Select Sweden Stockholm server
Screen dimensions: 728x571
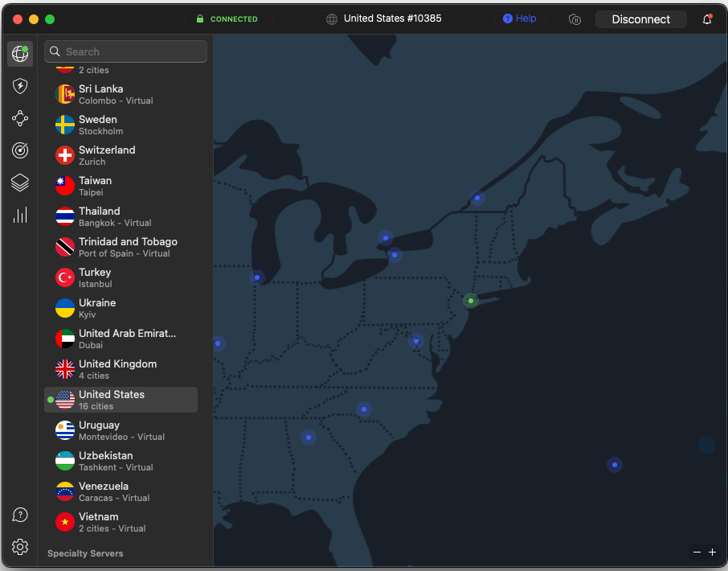(x=121, y=125)
